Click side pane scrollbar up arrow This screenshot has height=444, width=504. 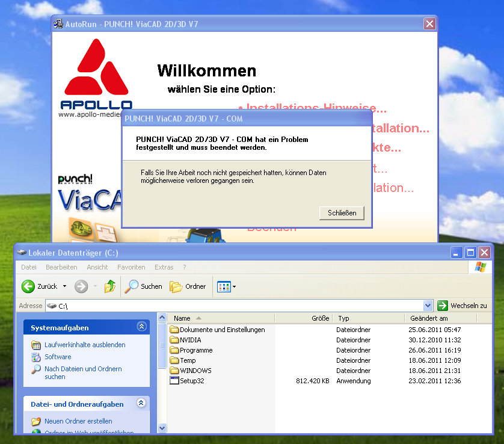click(162, 318)
